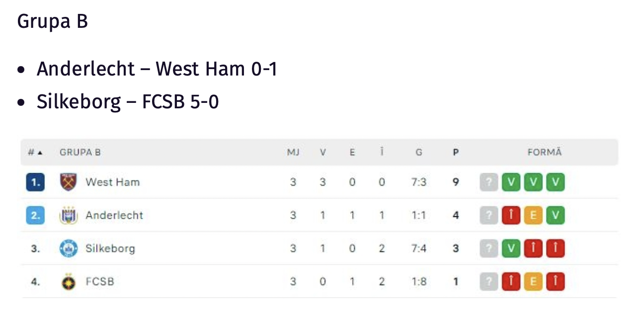Viewport: 644px width, 320px height.
Task: Sort standings by MJ matches played header
Action: [293, 153]
